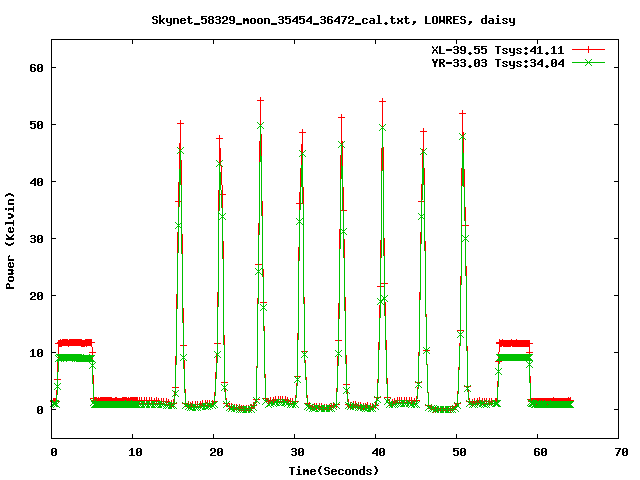This screenshot has height=480, width=640.
Task: Click the red plus legend marker for XL
Action: (588, 50)
